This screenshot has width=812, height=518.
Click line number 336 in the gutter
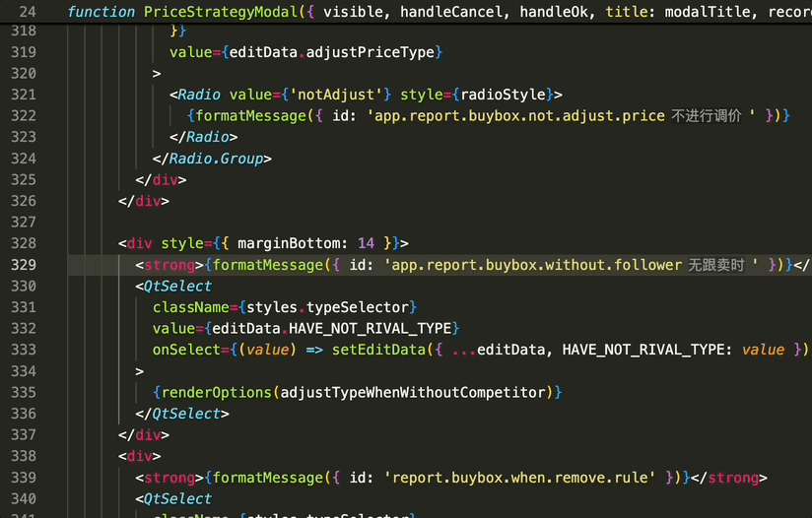pos(24,414)
